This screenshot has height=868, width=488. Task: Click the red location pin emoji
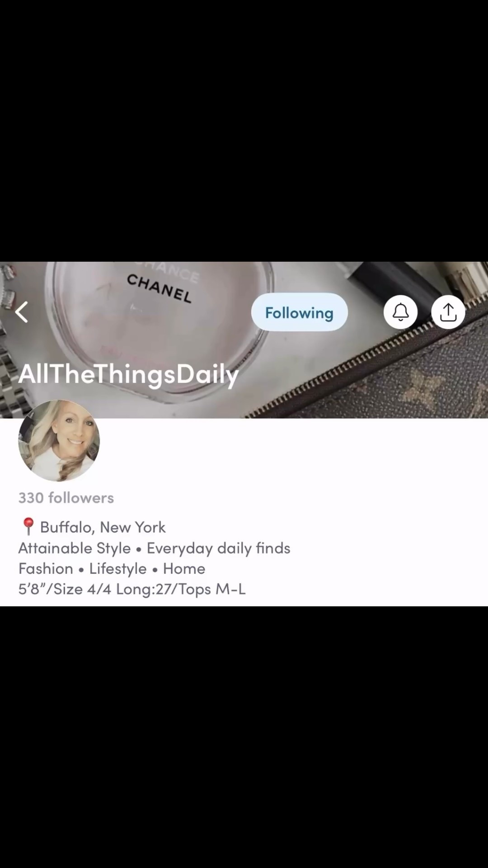(x=28, y=527)
